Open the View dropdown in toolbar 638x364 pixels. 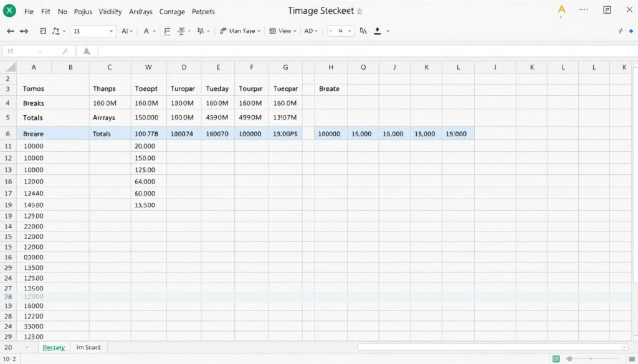point(283,31)
